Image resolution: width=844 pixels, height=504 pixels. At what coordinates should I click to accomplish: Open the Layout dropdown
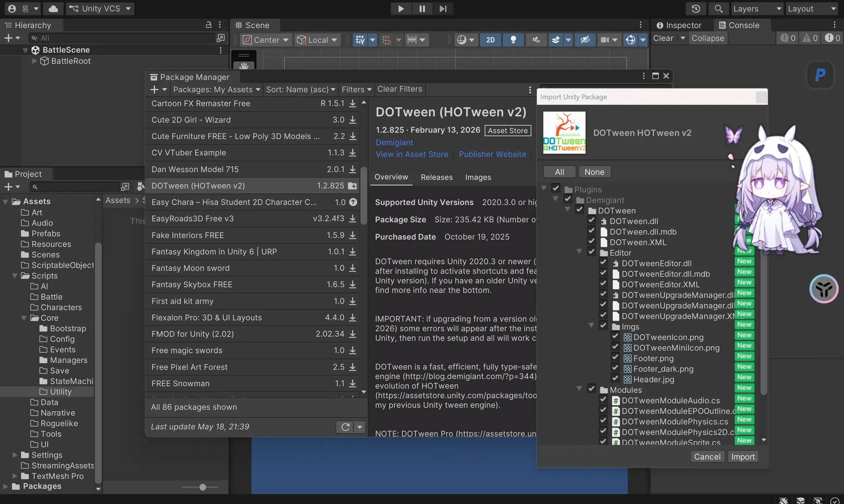[x=812, y=9]
